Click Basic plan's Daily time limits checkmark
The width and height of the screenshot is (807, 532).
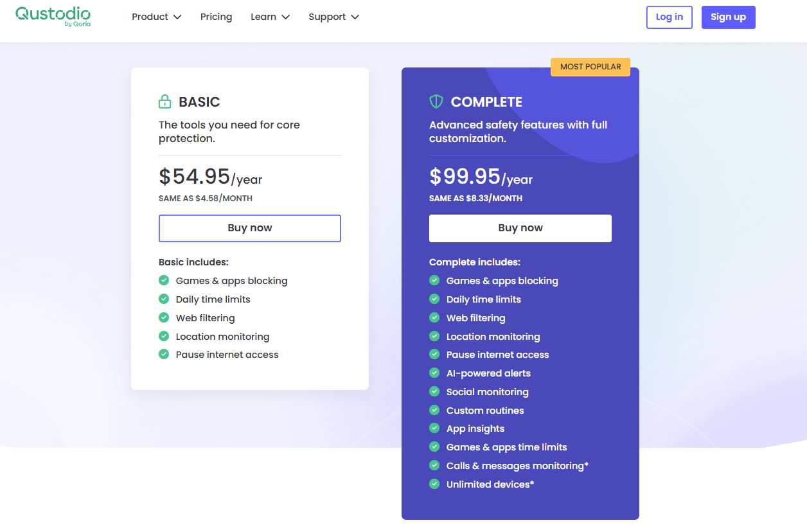click(x=164, y=299)
